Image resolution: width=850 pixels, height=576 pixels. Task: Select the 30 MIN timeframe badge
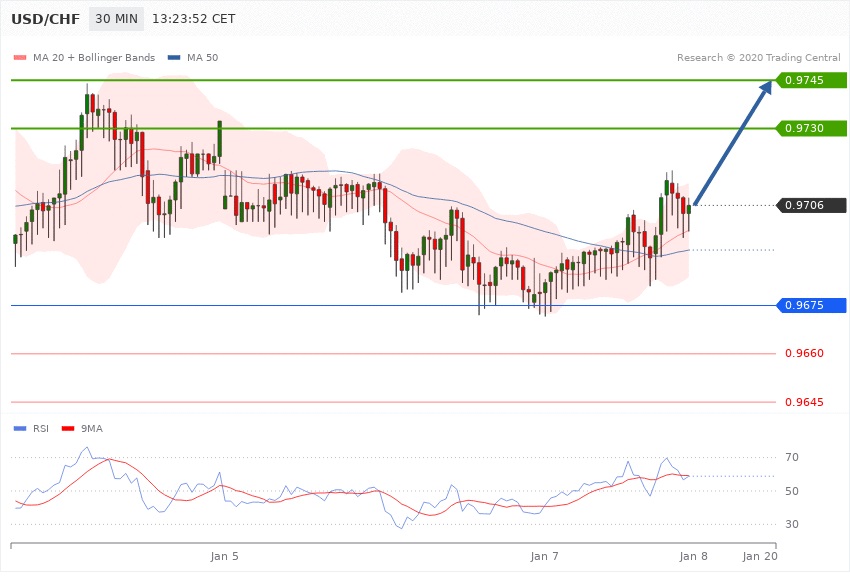click(x=117, y=19)
